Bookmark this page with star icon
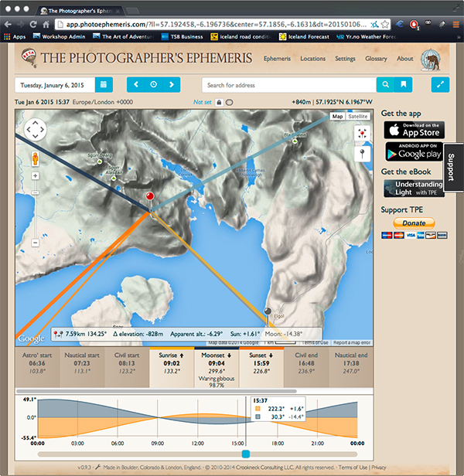 coord(385,24)
